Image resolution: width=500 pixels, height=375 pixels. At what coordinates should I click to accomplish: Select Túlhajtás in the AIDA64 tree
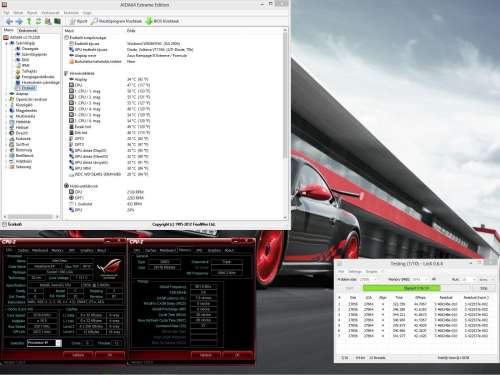29,71
